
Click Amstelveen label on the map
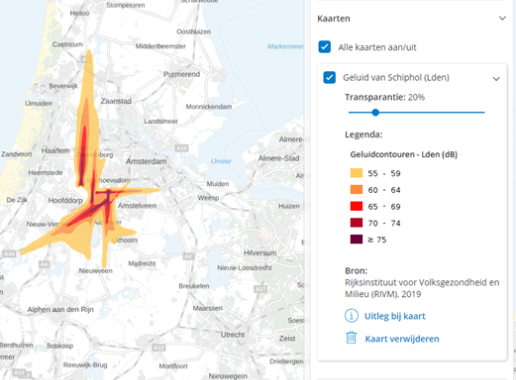(137, 206)
